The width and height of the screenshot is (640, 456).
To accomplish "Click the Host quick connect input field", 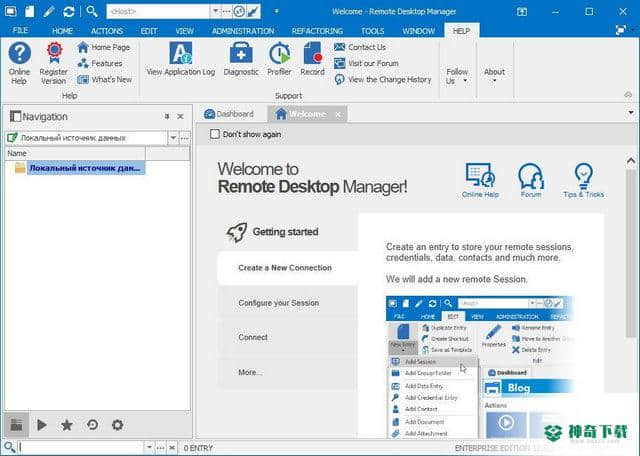I will click(158, 11).
